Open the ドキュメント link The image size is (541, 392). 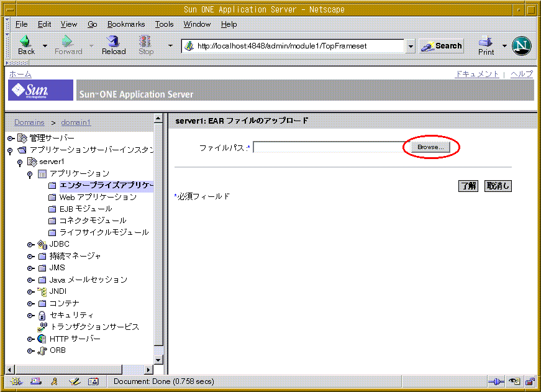pyautogui.click(x=477, y=74)
